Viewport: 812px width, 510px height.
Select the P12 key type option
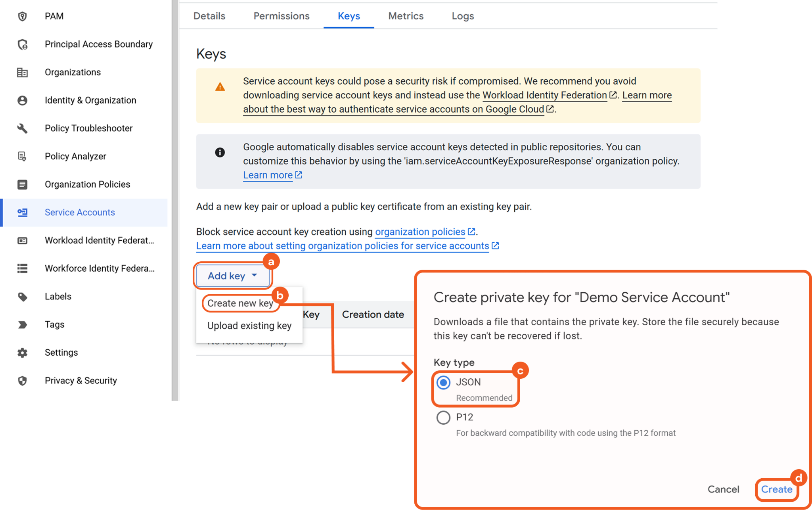coord(443,418)
